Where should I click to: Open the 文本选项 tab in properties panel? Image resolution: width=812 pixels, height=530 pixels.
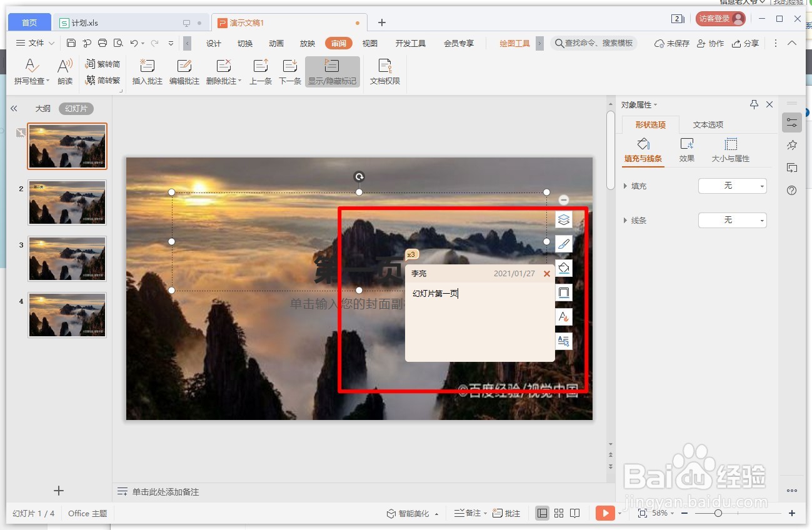click(x=708, y=124)
